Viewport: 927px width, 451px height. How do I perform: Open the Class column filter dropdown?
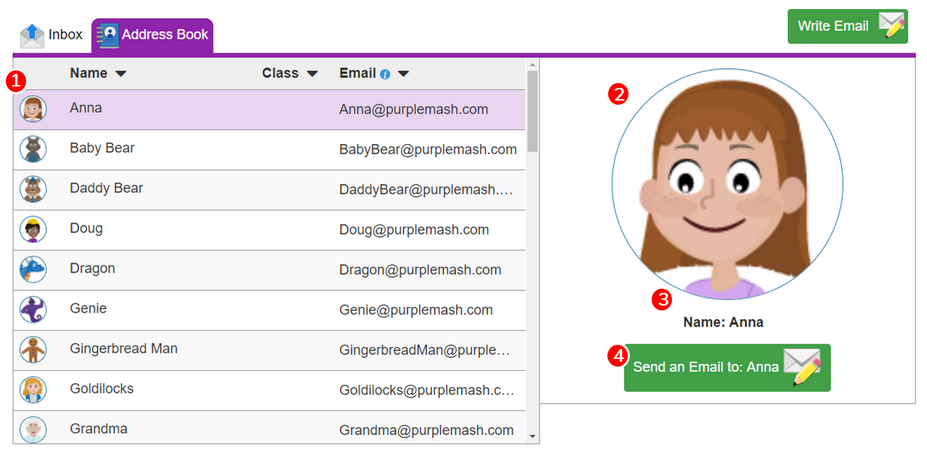pyautogui.click(x=312, y=74)
